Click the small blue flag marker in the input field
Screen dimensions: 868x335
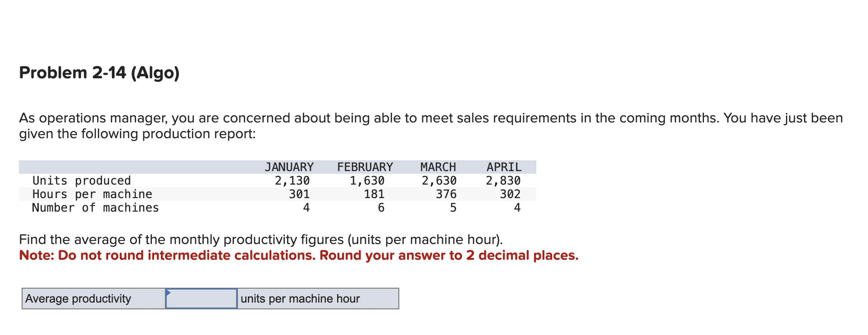(x=169, y=293)
